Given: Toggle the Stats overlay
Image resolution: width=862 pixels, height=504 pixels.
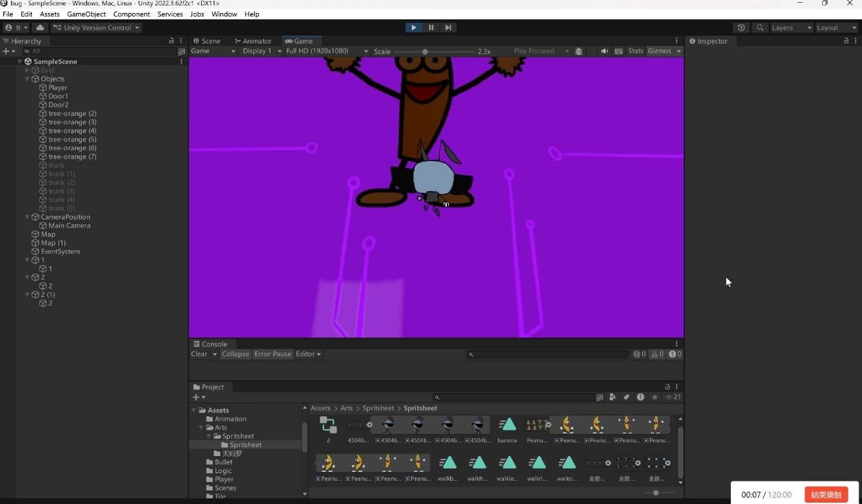Looking at the screenshot, I should [x=636, y=51].
